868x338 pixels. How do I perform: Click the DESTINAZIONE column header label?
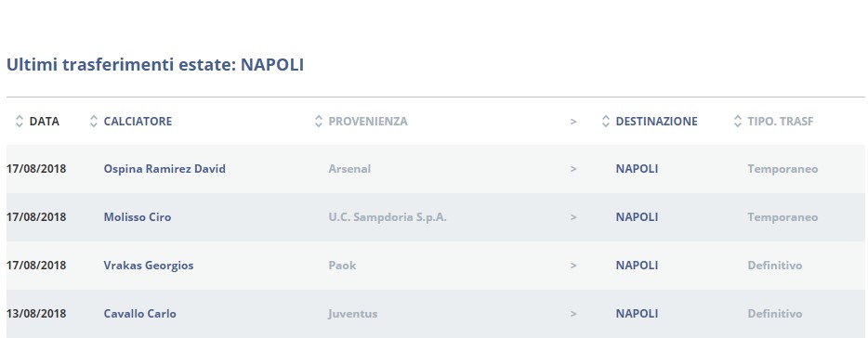[x=656, y=121]
